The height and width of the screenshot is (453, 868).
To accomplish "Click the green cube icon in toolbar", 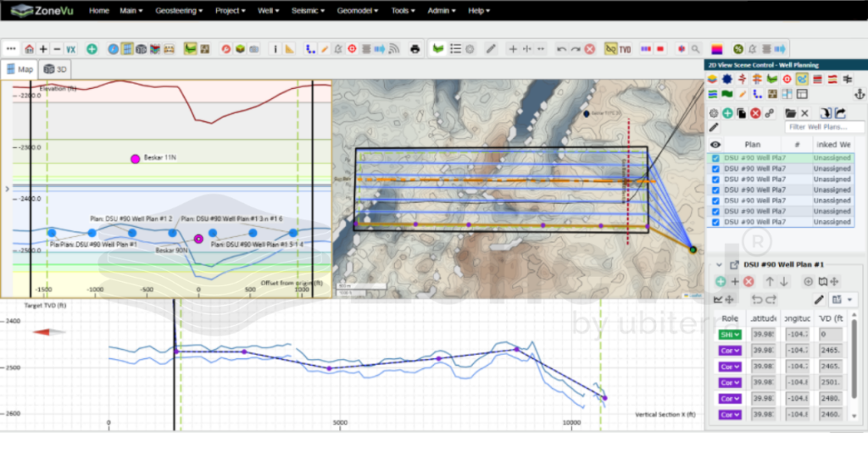I will [240, 49].
